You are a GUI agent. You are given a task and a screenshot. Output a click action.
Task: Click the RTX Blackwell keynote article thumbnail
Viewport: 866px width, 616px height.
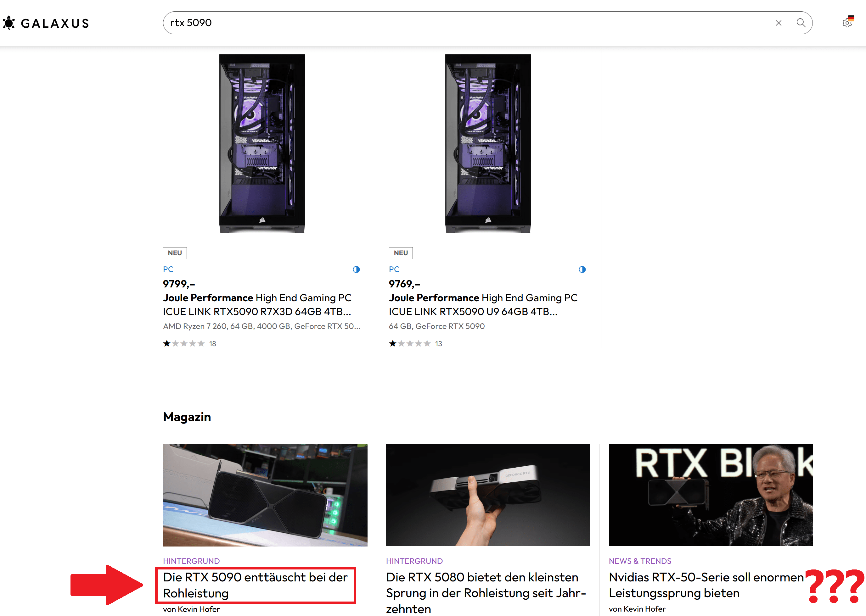click(x=711, y=495)
